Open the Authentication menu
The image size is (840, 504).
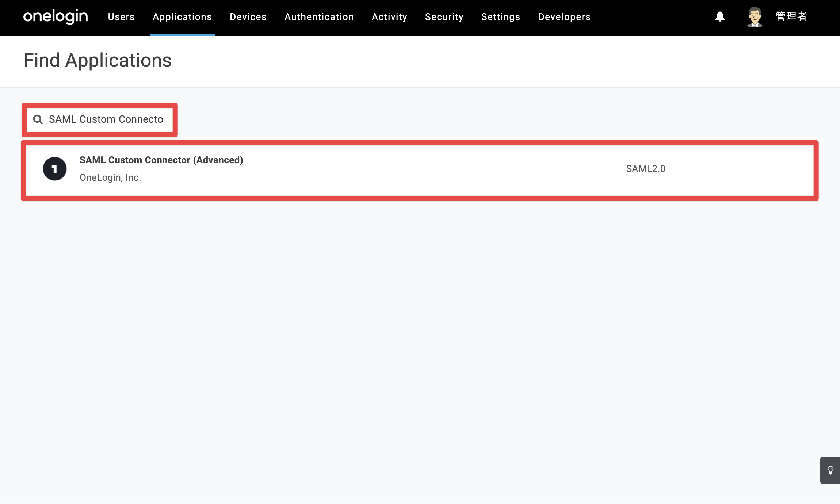tap(319, 17)
